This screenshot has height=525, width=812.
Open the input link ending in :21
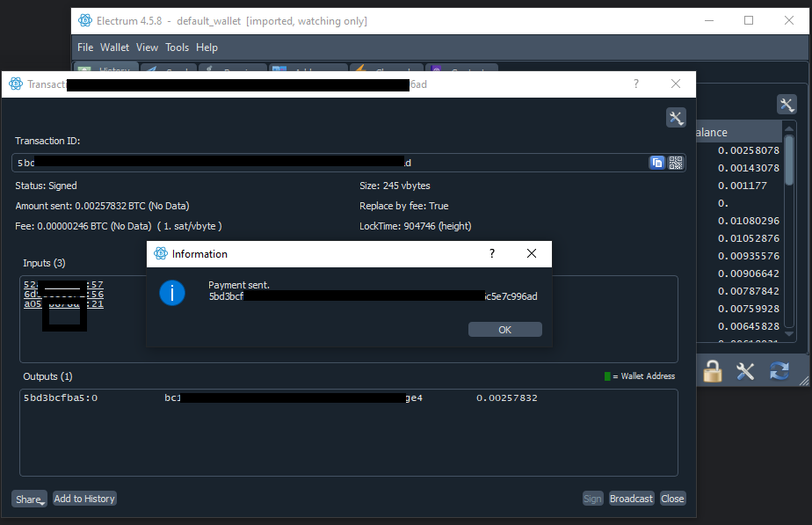pyautogui.click(x=63, y=304)
